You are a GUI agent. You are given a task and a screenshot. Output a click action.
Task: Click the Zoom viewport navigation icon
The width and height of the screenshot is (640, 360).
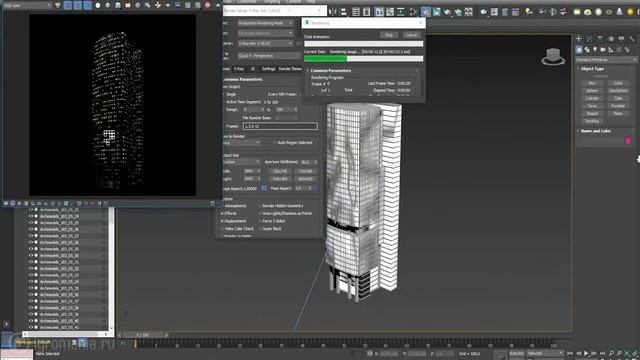pyautogui.click(x=611, y=353)
